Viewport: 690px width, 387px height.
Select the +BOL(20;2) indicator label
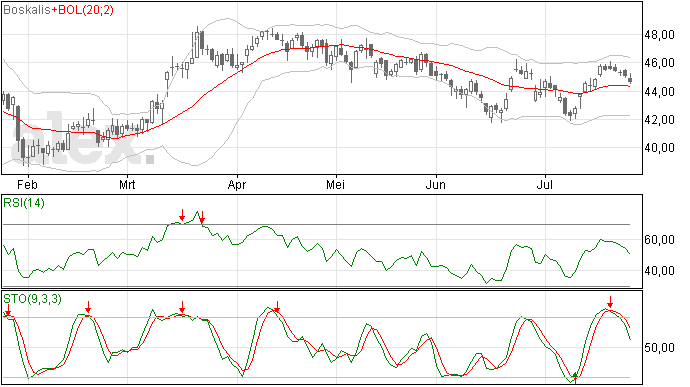(82, 10)
